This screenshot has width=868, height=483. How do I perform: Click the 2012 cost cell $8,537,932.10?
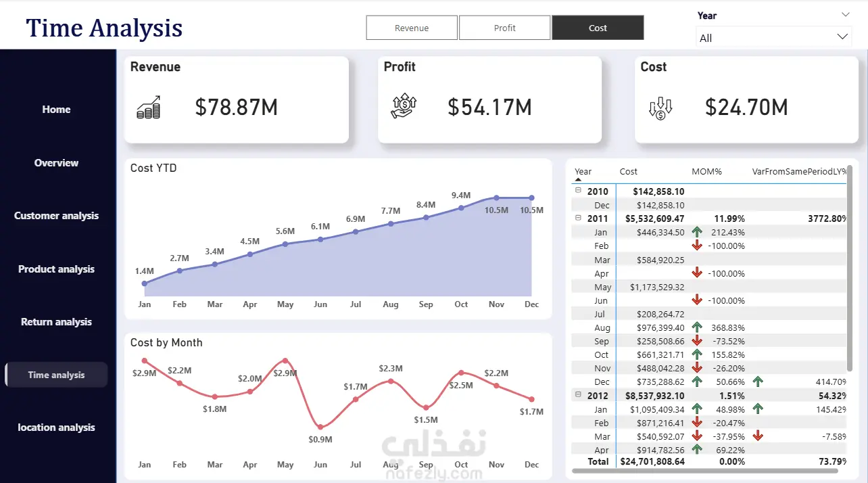click(x=656, y=396)
